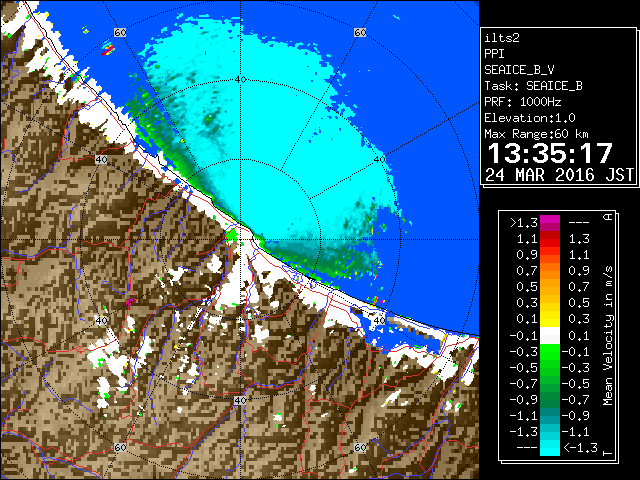Click the north '40' range ring label over sea

[240, 80]
